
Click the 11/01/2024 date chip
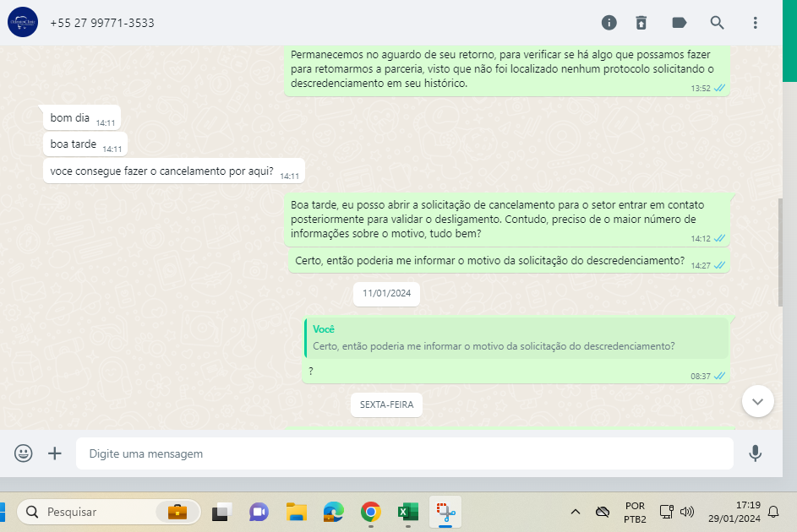386,293
